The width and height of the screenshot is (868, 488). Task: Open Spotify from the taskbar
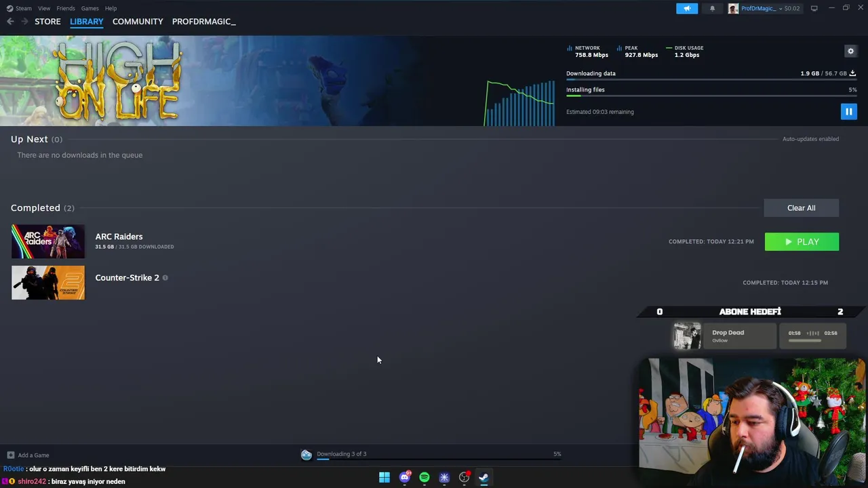(425, 478)
